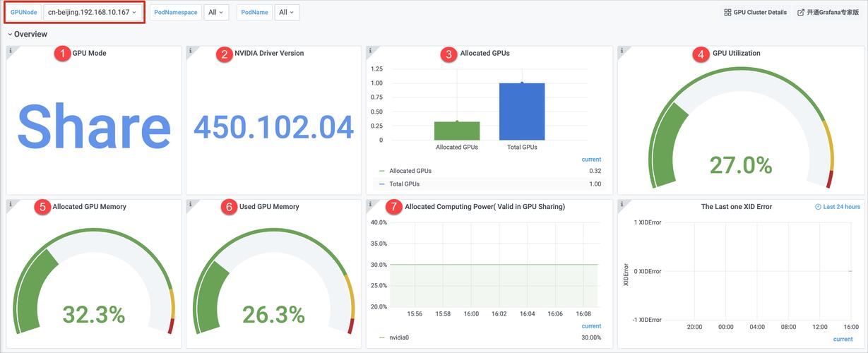Click the green Allocated GPUs bar

pyautogui.click(x=457, y=131)
